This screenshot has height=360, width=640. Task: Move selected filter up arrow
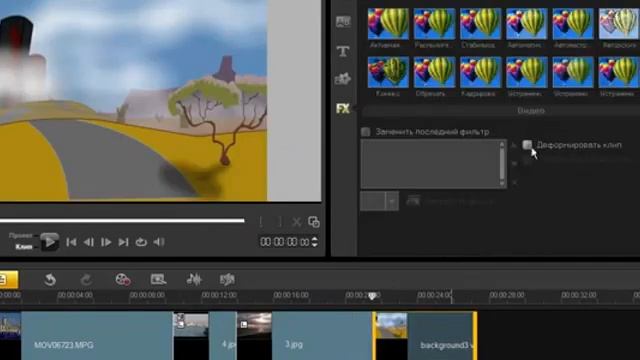514,145
